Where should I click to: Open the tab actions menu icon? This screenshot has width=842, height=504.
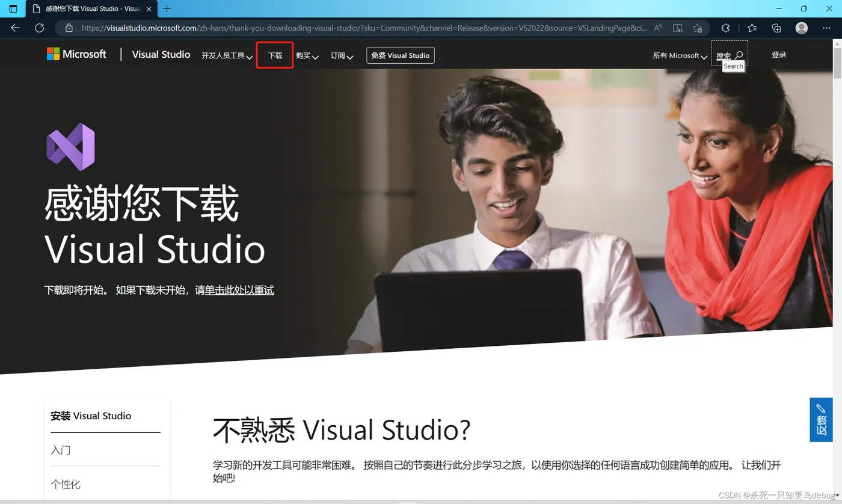(13, 9)
